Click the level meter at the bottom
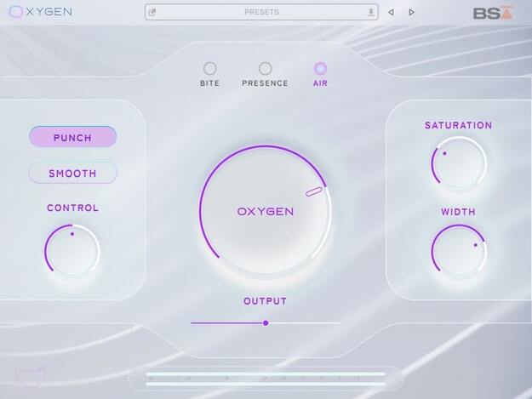Image resolution: width=532 pixels, height=399 pixels. tap(266, 379)
